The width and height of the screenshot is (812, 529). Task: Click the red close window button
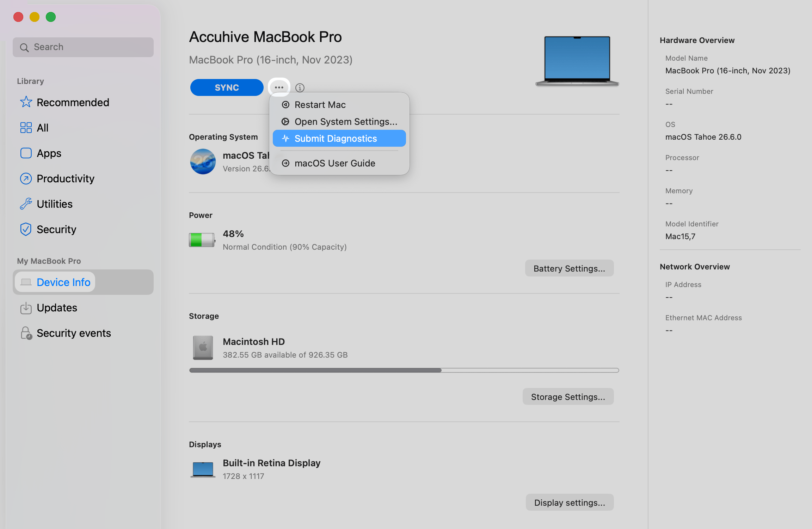(x=18, y=17)
